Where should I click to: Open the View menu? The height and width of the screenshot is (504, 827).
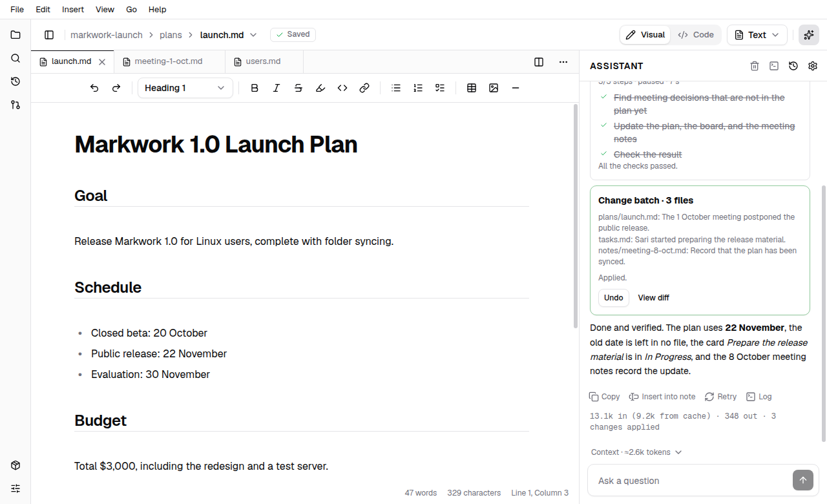point(105,10)
